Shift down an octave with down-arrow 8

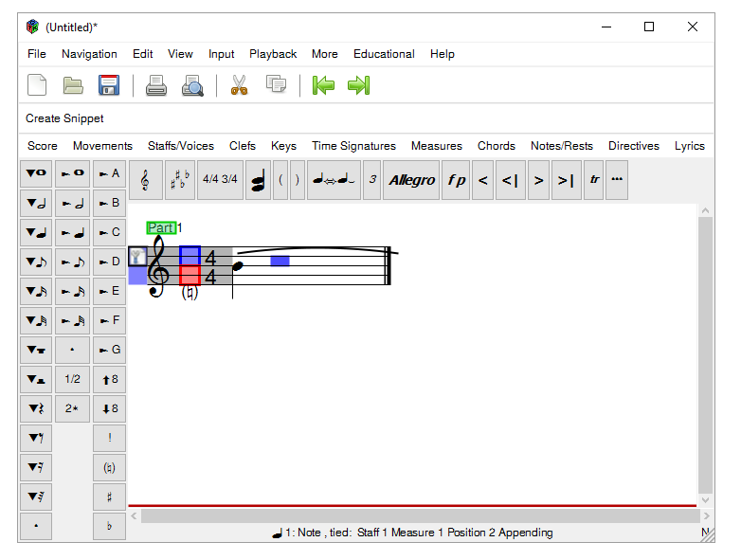pyautogui.click(x=109, y=408)
